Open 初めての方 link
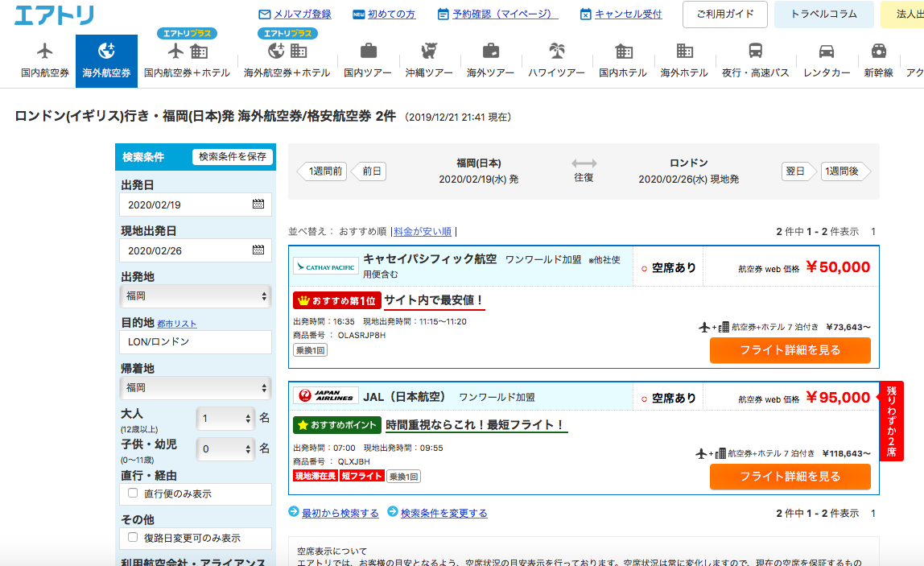The image size is (924, 566). pyautogui.click(x=391, y=14)
